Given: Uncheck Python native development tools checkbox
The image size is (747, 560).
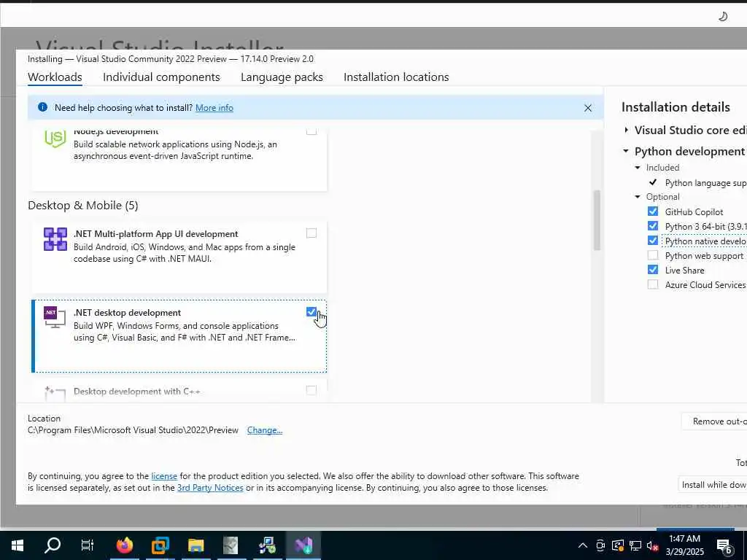Looking at the screenshot, I should [653, 241].
